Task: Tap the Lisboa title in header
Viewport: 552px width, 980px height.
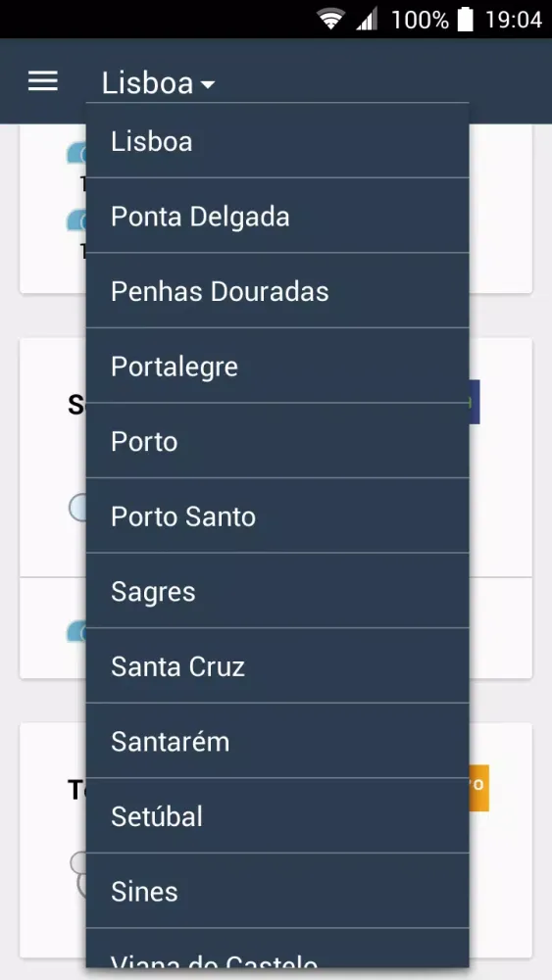Action: 147,83
